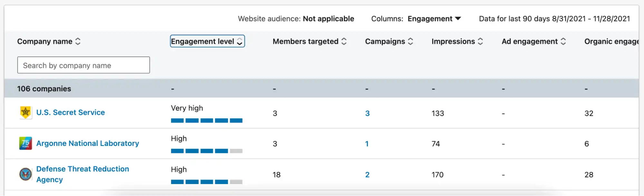The height and width of the screenshot is (196, 644).
Task: Open the 2 campaigns for Defense Threat Reduction
Action: point(367,175)
